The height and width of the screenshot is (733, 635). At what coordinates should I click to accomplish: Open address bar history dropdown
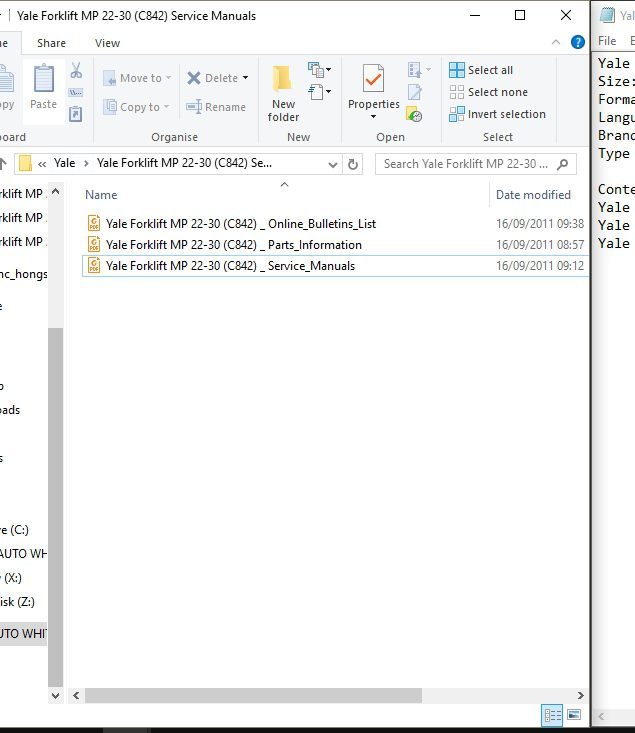(x=333, y=165)
